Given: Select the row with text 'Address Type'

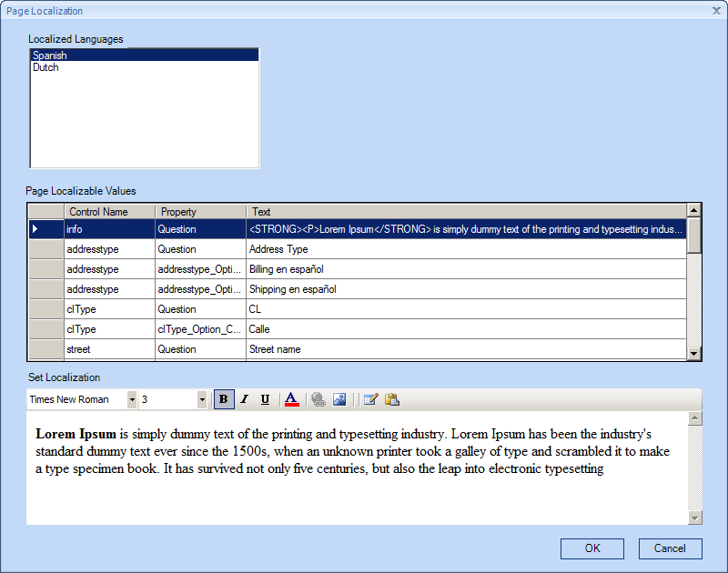Looking at the screenshot, I should coord(358,249).
